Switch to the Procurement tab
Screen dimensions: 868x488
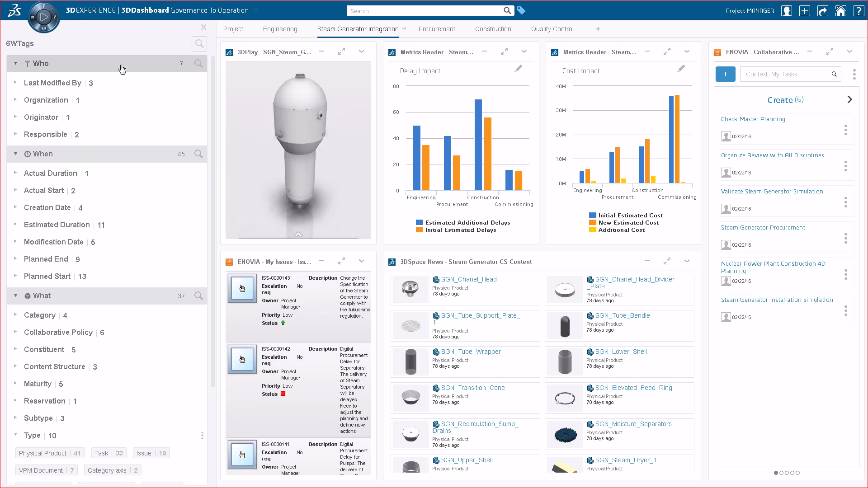tap(437, 29)
